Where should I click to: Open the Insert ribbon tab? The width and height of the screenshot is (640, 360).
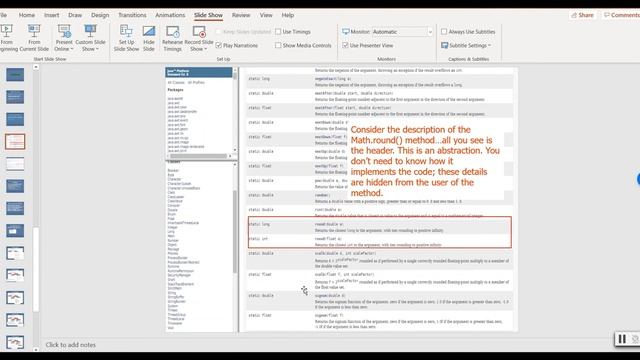tap(51, 15)
